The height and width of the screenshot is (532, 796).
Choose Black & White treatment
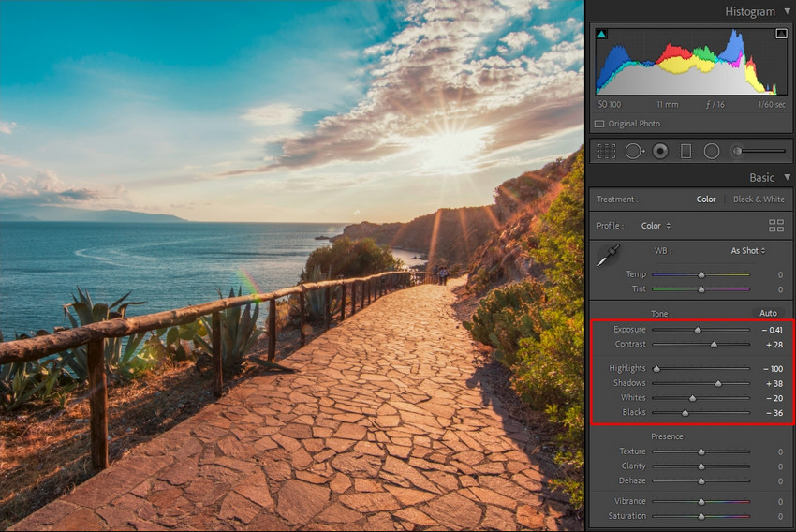(759, 199)
